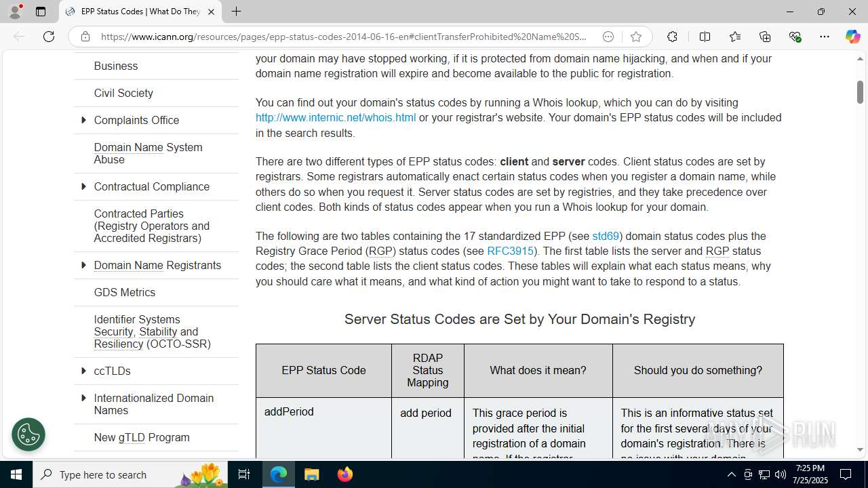Click the address bar URL
The height and width of the screenshot is (488, 868).
pos(344,37)
